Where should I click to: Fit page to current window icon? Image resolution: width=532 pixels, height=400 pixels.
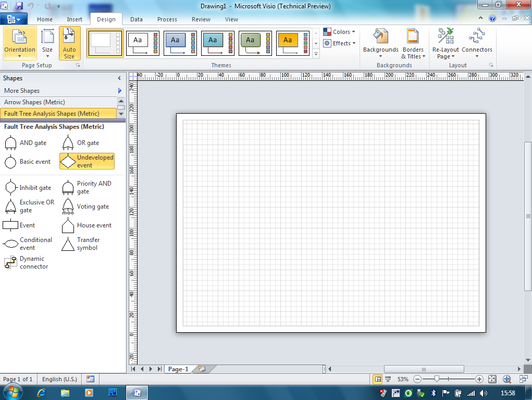coord(492,379)
